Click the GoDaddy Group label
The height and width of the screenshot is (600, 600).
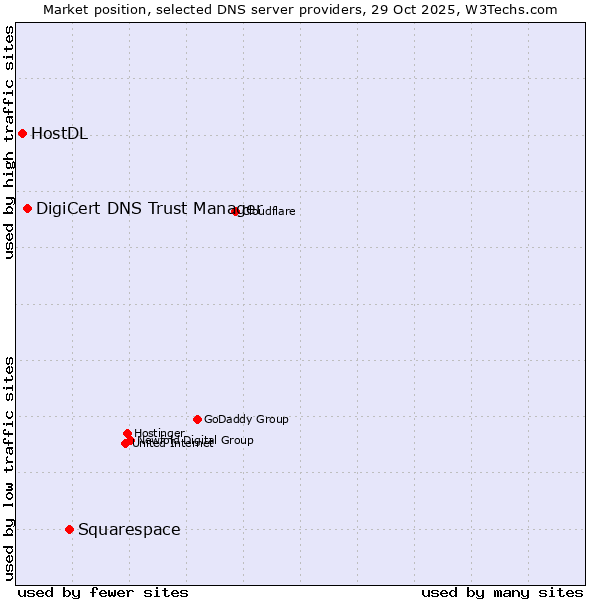[x=246, y=419]
